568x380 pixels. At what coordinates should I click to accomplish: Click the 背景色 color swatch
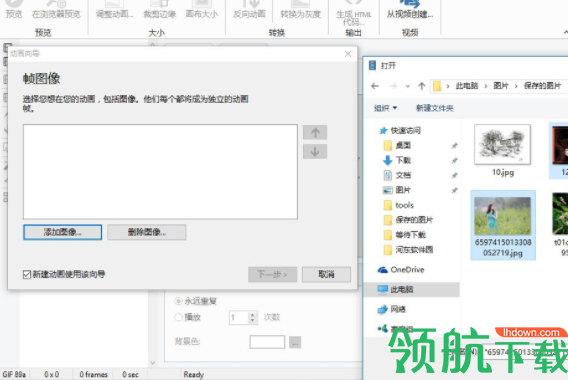(x=267, y=342)
